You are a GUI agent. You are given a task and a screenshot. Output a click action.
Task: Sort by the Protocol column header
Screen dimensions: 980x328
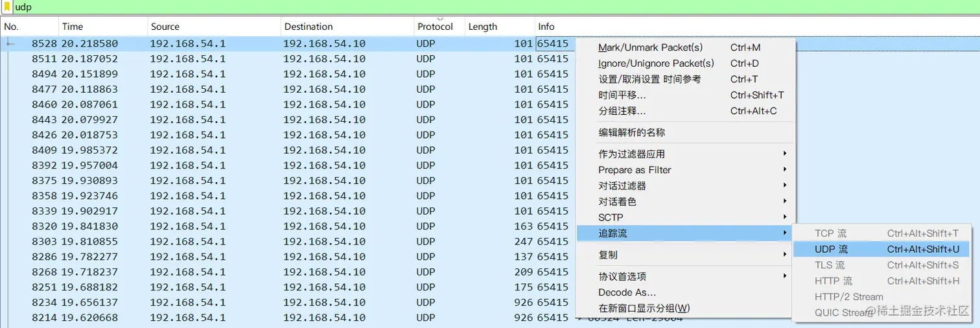coord(439,27)
